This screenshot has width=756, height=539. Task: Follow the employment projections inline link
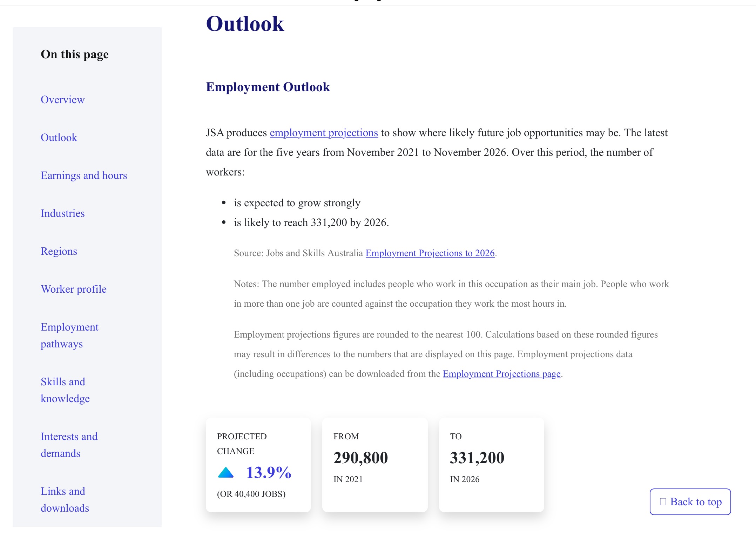click(x=324, y=133)
